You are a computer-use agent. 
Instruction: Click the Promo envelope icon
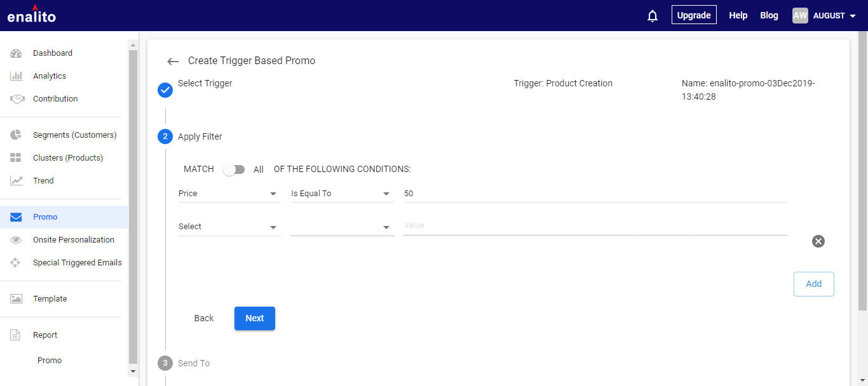pos(17,217)
